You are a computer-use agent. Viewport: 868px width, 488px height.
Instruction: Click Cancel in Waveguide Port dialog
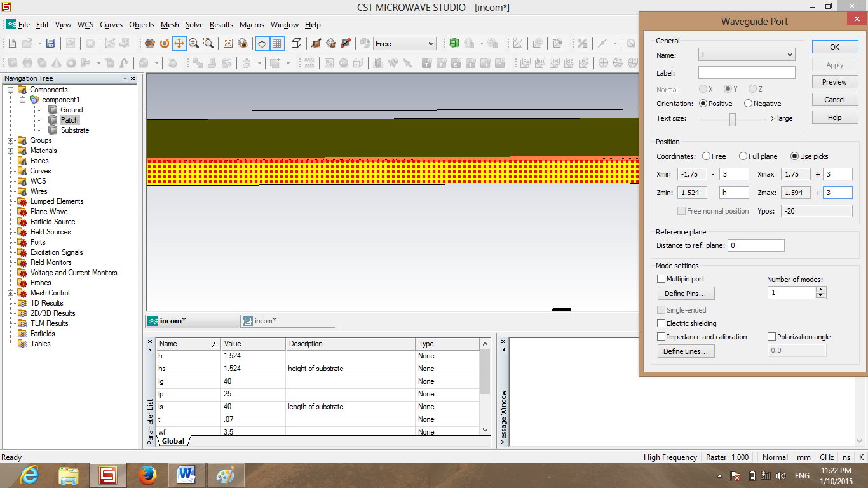tap(834, 100)
